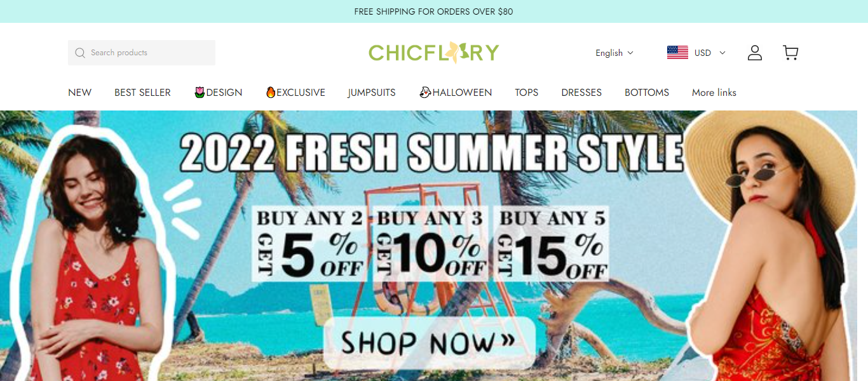Image resolution: width=868 pixels, height=381 pixels.
Task: Open the TOPS category
Action: pyautogui.click(x=527, y=93)
